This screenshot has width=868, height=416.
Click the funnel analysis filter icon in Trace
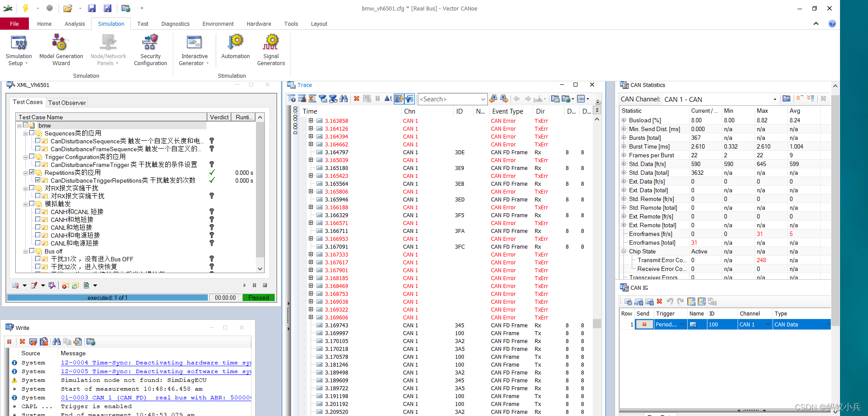(322, 99)
